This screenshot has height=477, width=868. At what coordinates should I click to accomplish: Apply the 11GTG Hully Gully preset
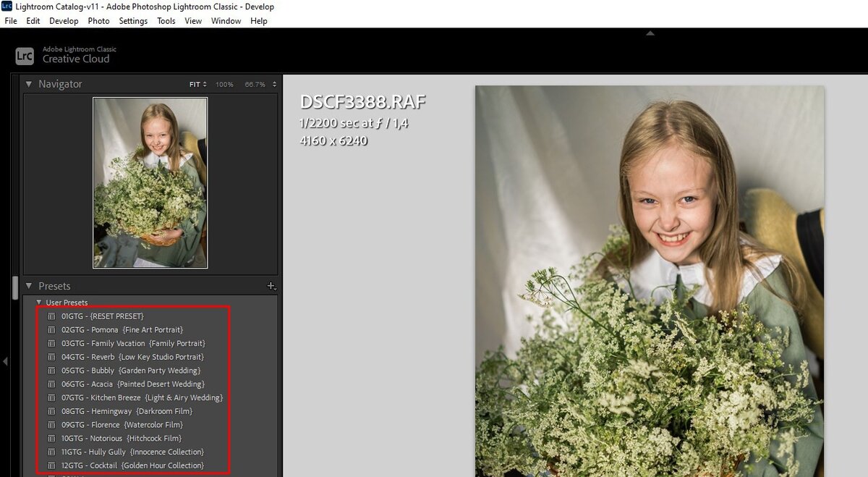tap(134, 452)
